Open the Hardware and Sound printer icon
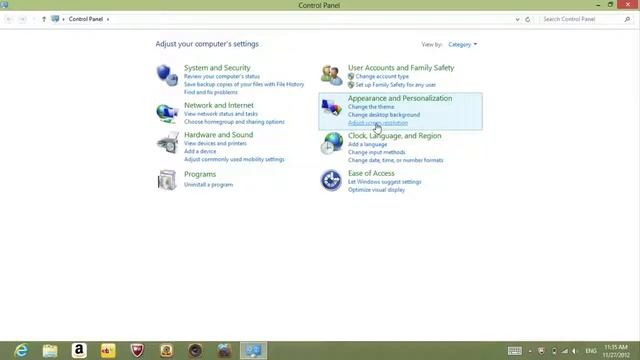Viewport: 640px width, 360px height. point(167,142)
